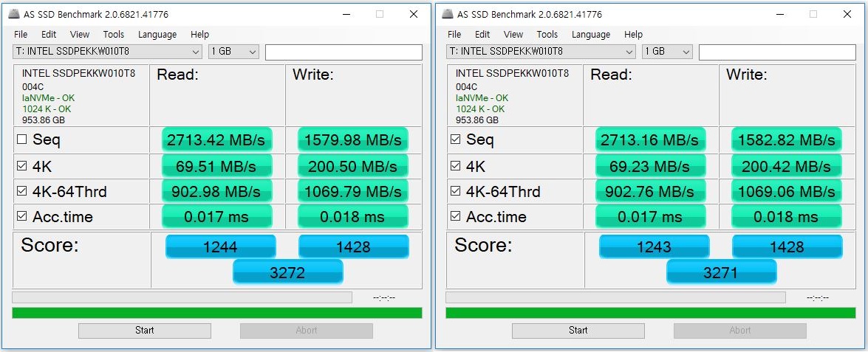The height and width of the screenshot is (352, 868).
Task: Close the left AS SSD Benchmark window
Action: pyautogui.click(x=414, y=14)
